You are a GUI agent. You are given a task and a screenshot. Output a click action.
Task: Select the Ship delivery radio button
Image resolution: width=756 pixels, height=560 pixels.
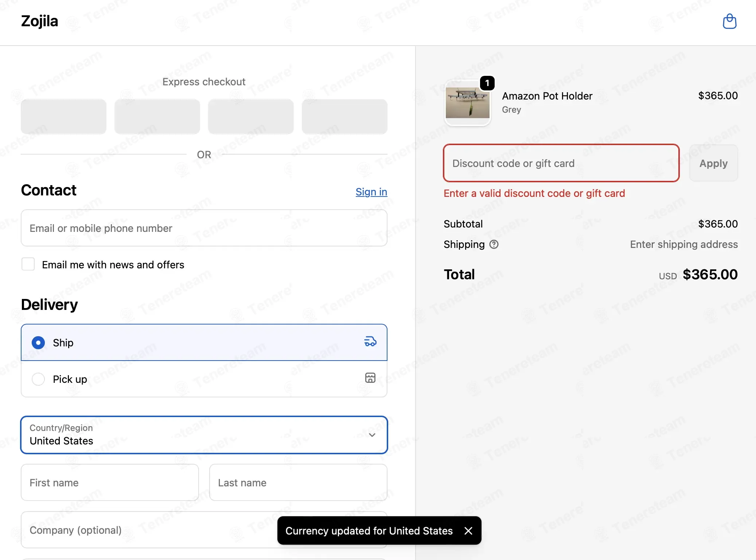(38, 343)
